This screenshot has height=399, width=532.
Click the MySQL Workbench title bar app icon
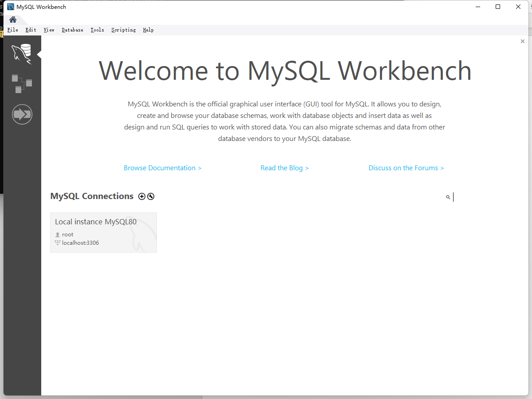pyautogui.click(x=11, y=7)
